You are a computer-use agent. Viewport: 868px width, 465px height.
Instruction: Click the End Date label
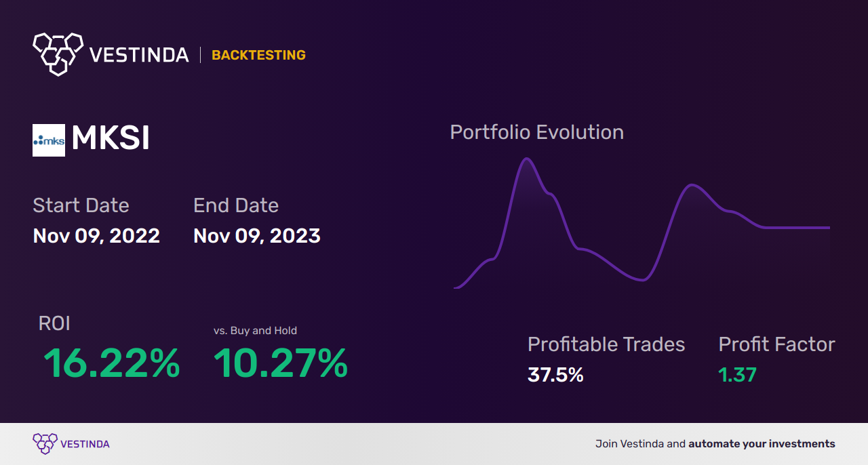(236, 205)
